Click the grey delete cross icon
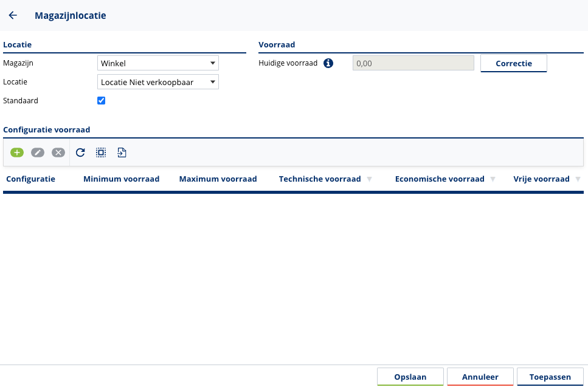Viewport: 588px width, 387px height. [58, 152]
